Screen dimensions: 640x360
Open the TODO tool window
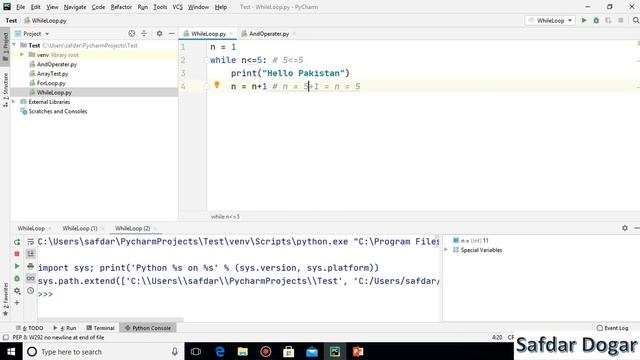[x=29, y=328]
